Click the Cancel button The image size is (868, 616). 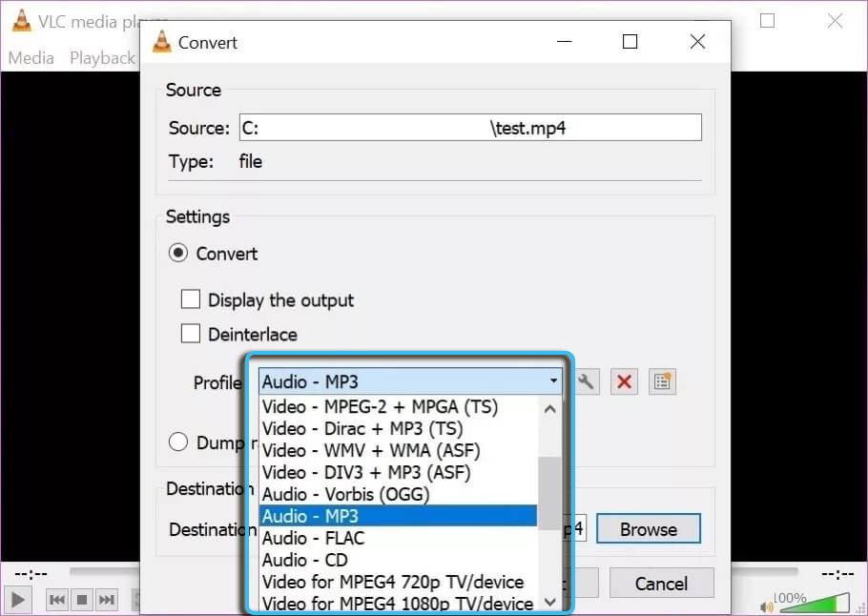coord(662,583)
